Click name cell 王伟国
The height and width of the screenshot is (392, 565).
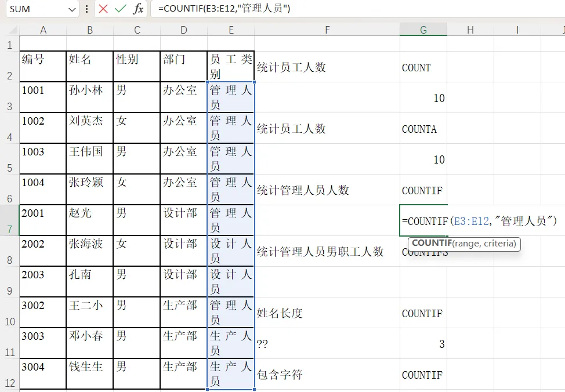pos(90,159)
